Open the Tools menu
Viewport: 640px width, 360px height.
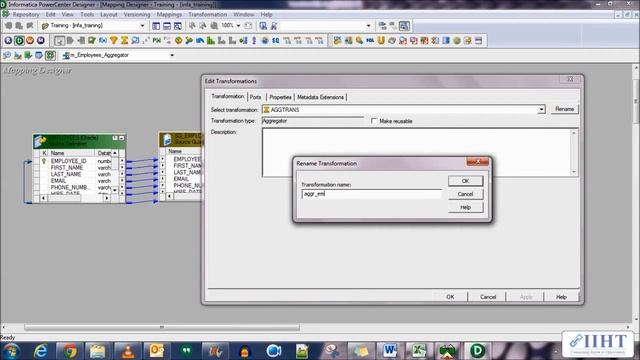tap(87, 14)
